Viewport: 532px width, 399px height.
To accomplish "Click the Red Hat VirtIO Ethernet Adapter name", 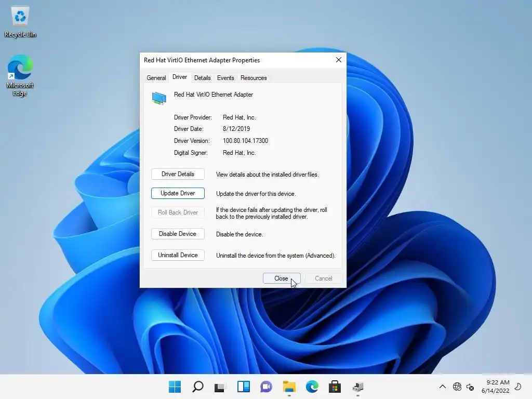I will coord(214,95).
